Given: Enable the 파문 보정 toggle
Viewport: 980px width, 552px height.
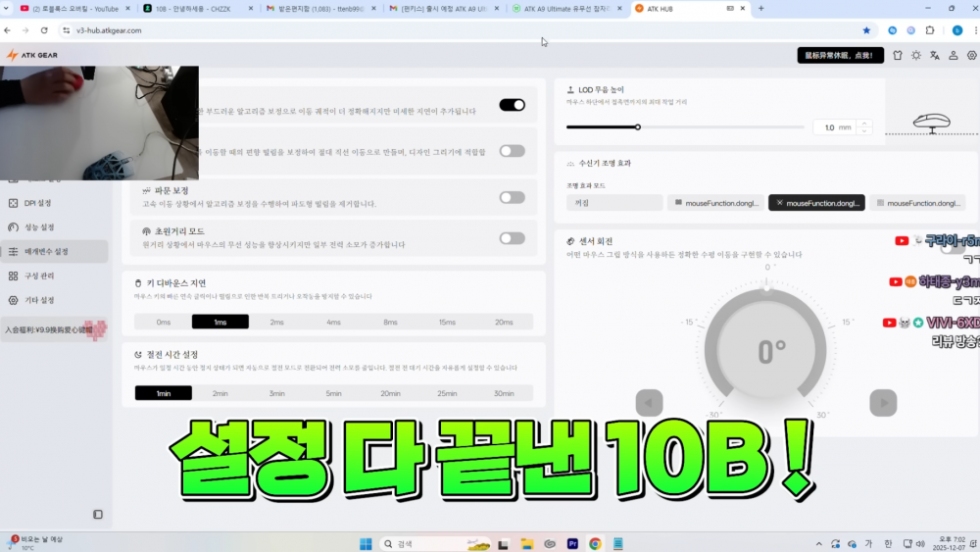Looking at the screenshot, I should pyautogui.click(x=512, y=197).
